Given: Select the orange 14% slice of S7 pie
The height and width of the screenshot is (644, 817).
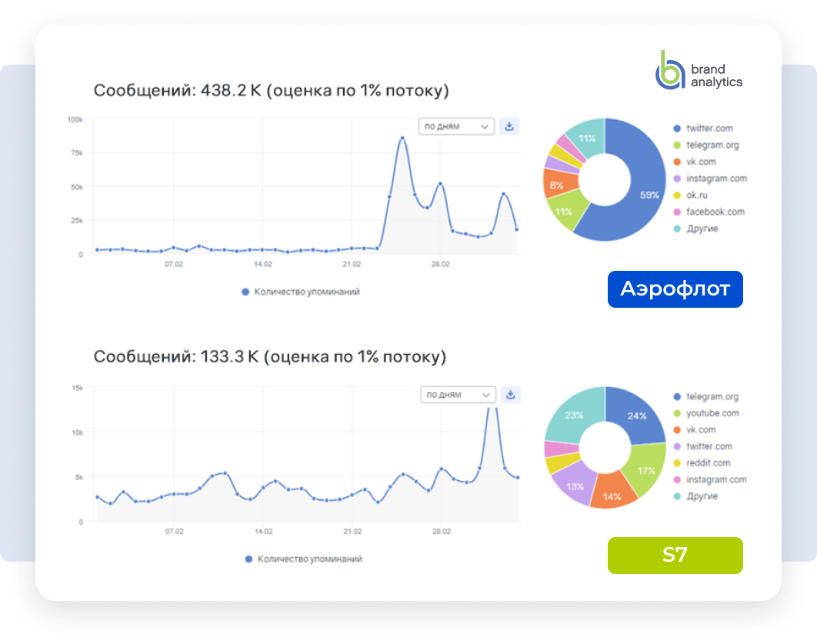Looking at the screenshot, I should [x=612, y=492].
